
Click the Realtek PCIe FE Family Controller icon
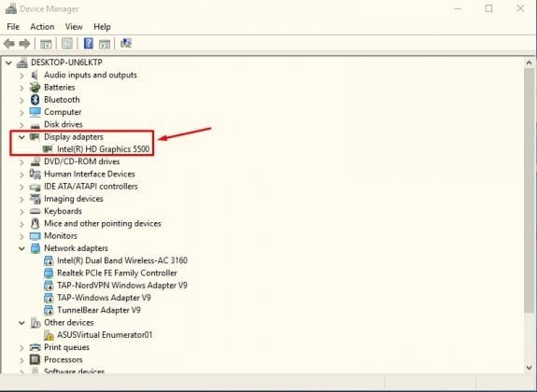[49, 273]
